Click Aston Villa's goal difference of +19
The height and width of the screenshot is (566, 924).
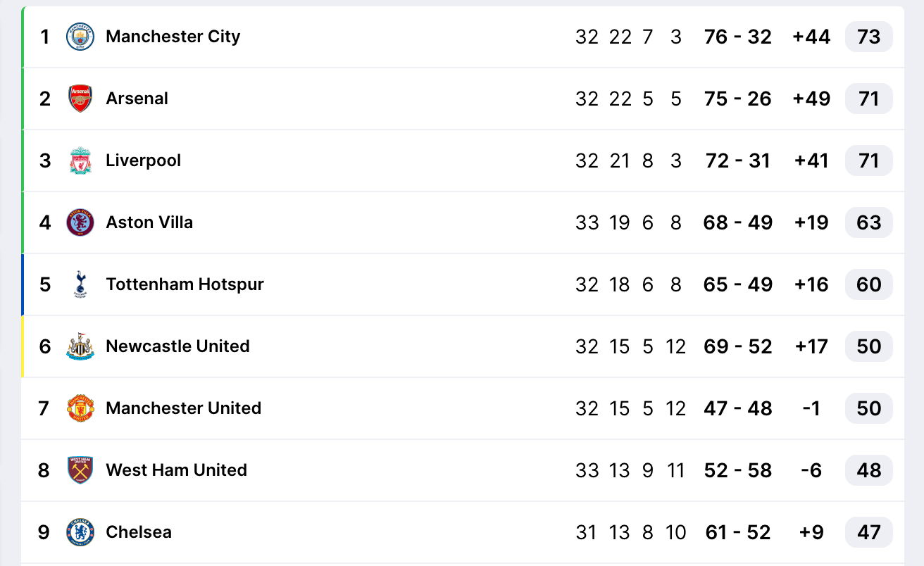point(811,222)
